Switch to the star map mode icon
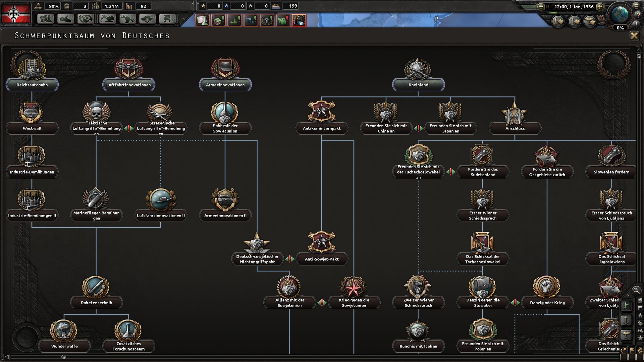This screenshot has width=644, height=362. pyautogui.click(x=640, y=338)
